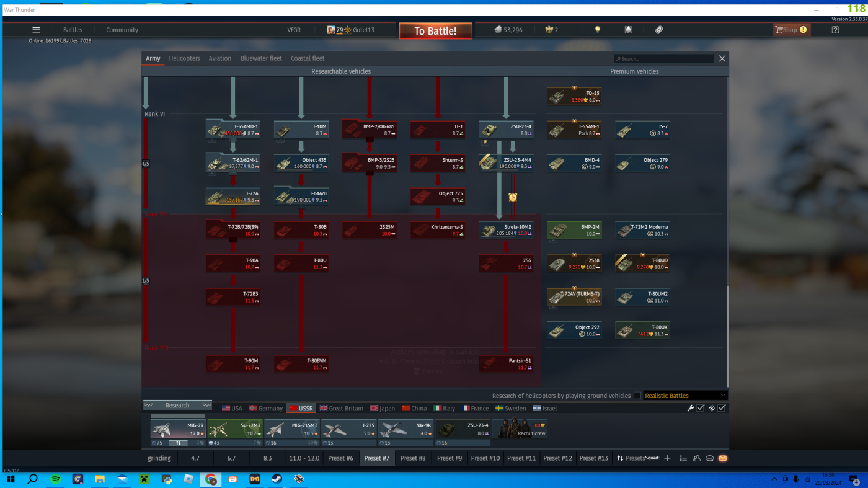The width and height of the screenshot is (868, 488).
Task: Click the alarm clock icon in research tree
Action: point(513,197)
